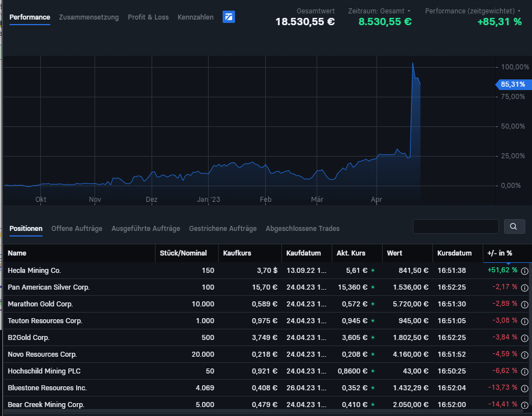Click green status dot for Marathon Gold price
Viewport: 532px width, 416px height.
[x=373, y=304]
